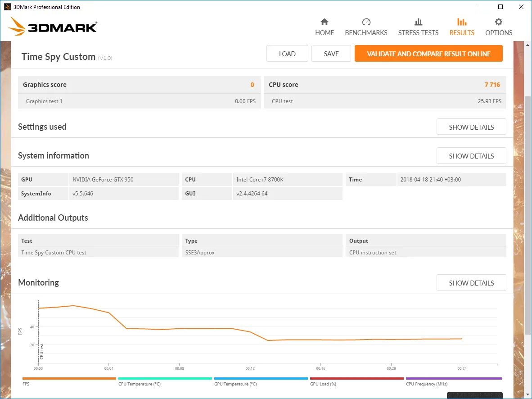Click the CPU test marker line
The height and width of the screenshot is (399, 532).
[x=38, y=331]
